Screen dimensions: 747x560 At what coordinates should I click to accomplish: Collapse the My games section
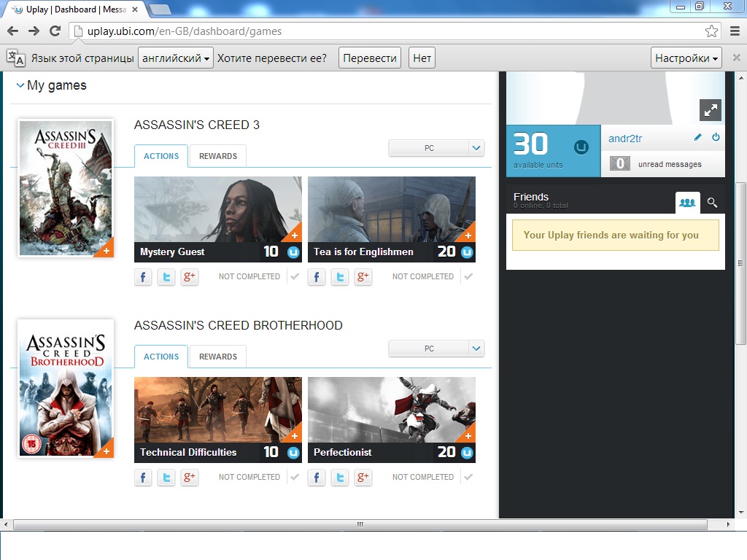pos(20,85)
